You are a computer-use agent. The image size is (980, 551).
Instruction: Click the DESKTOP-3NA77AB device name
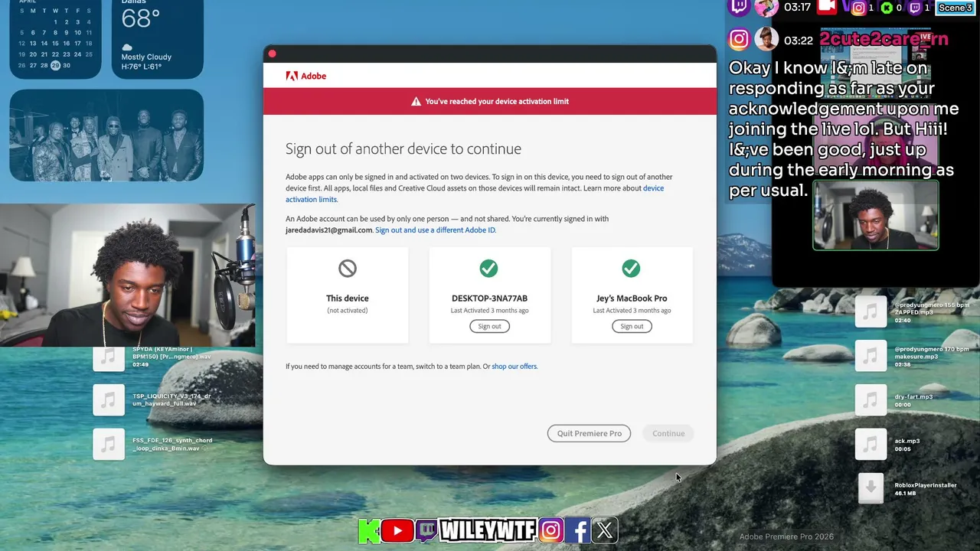pyautogui.click(x=489, y=298)
